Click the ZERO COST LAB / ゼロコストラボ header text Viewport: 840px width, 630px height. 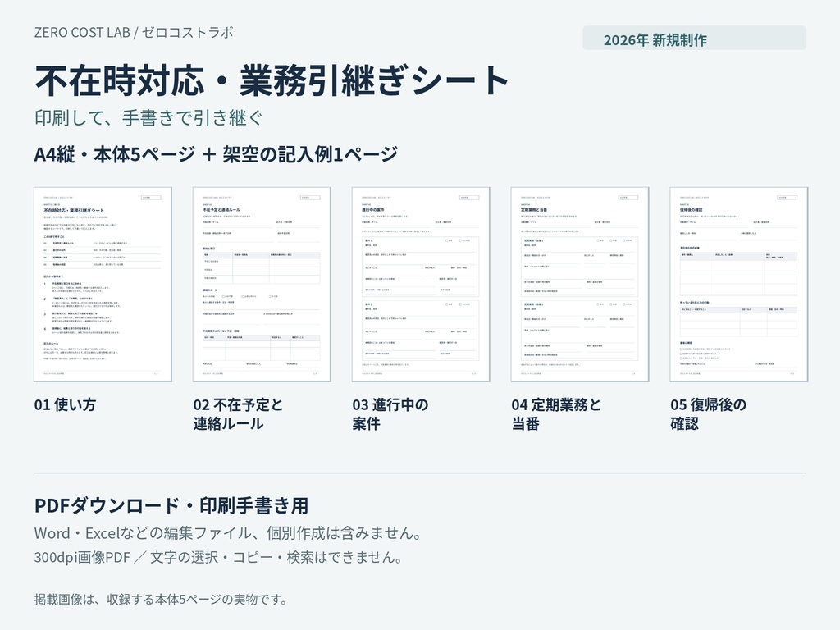coord(134,33)
